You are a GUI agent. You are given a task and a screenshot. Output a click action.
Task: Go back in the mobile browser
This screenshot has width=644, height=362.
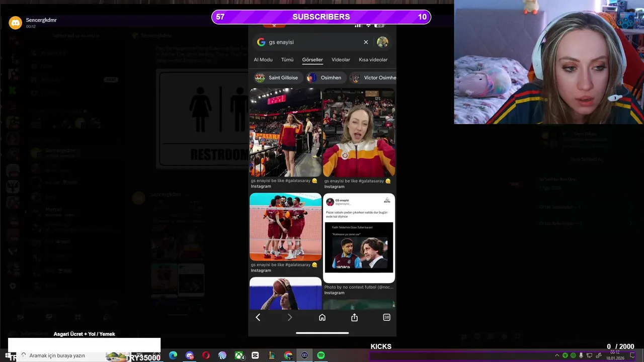(258, 317)
